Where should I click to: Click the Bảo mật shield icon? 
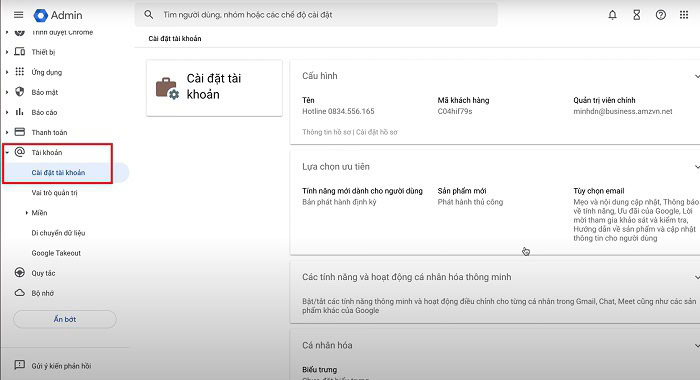20,92
